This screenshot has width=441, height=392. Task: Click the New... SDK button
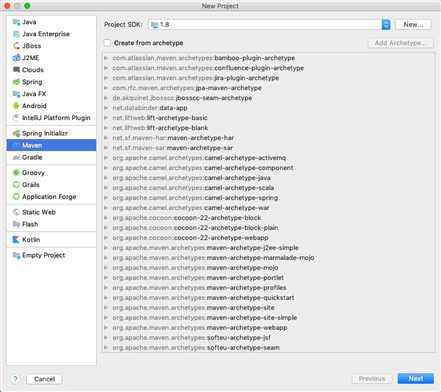413,25
